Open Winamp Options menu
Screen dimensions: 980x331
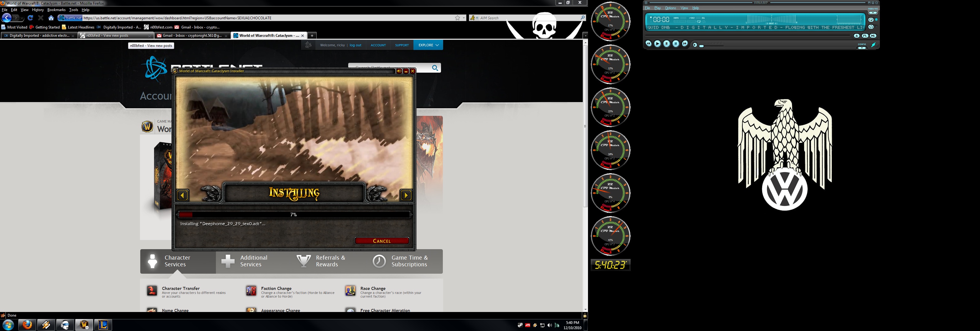(670, 8)
